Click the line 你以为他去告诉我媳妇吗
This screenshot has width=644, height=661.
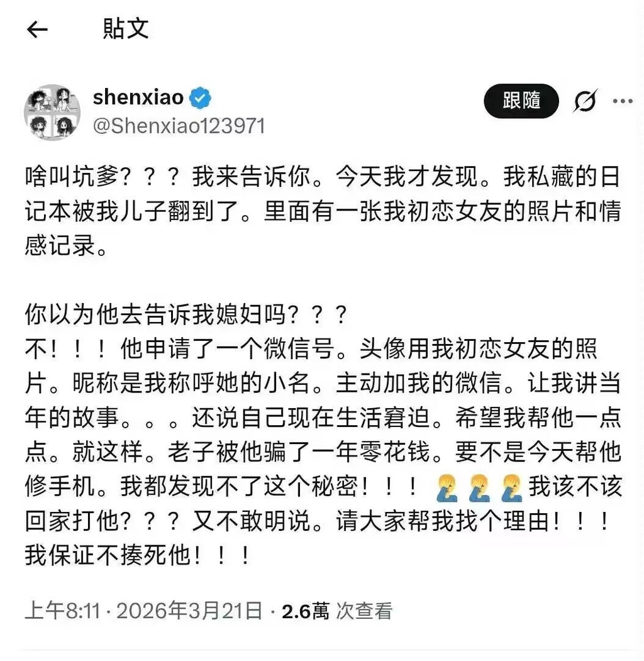click(x=186, y=314)
